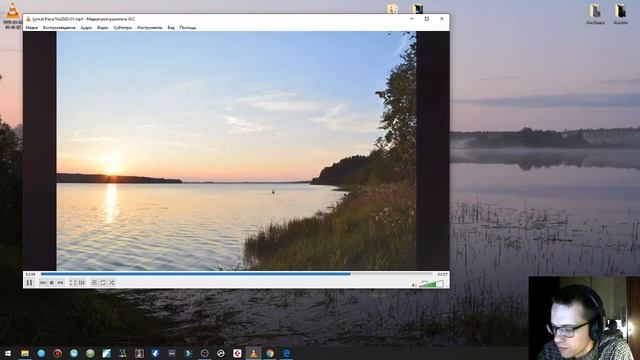
Task: Toggle random shuffle playback
Action: [111, 282]
